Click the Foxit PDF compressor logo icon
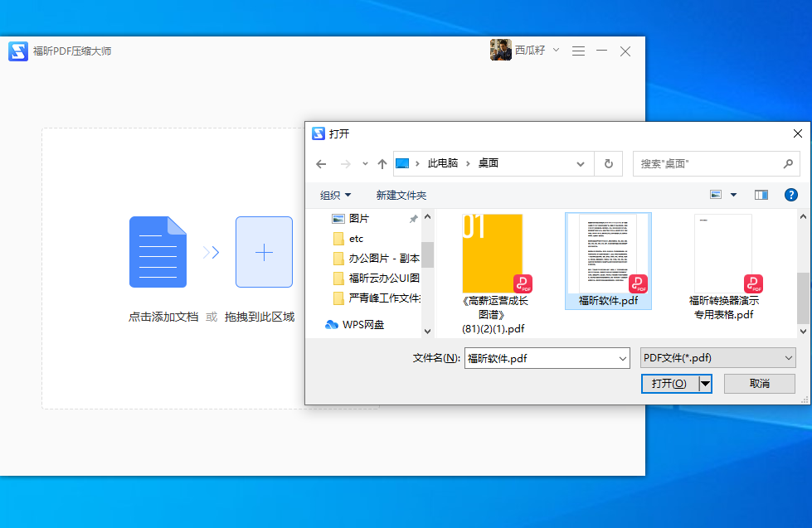Viewport: 812px width, 528px height. pyautogui.click(x=17, y=51)
